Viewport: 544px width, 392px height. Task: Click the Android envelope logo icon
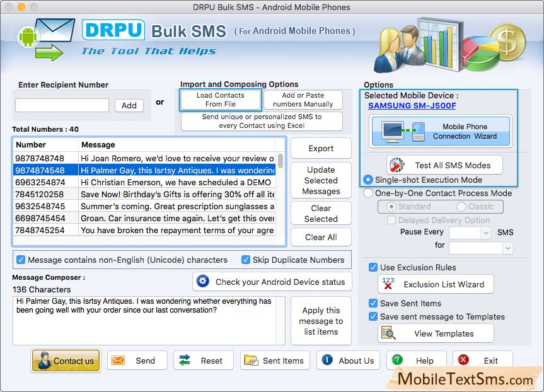point(45,39)
